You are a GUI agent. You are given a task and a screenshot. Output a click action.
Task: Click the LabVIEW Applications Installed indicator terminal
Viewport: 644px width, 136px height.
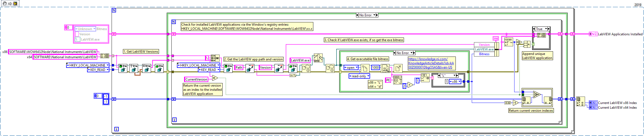click(x=593, y=34)
